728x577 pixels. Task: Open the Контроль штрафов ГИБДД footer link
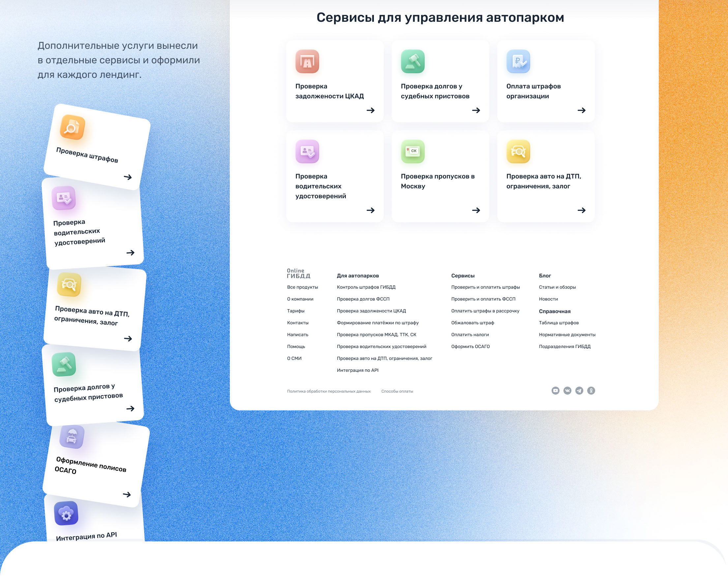point(366,287)
